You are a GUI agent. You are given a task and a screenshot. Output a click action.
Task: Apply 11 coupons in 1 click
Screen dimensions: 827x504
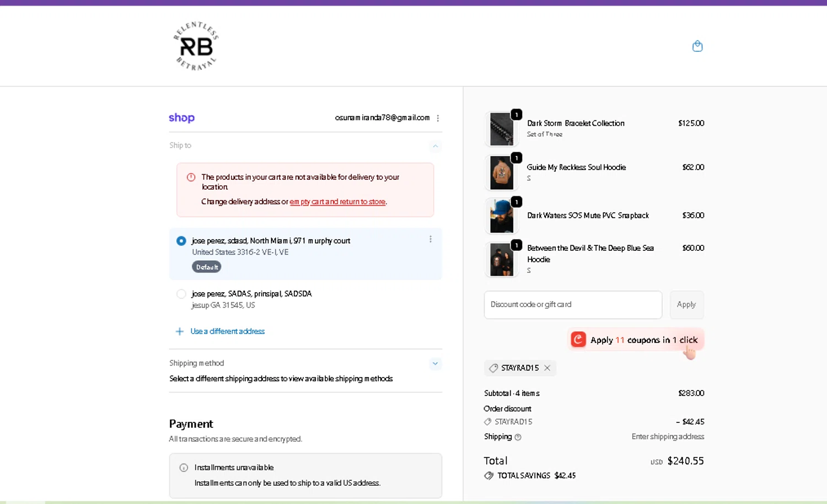coord(636,340)
